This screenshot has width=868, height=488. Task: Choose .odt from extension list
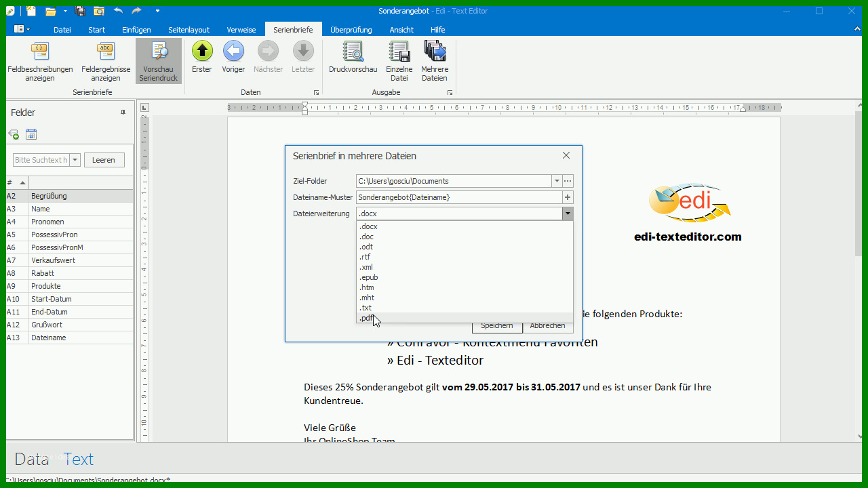tap(465, 247)
